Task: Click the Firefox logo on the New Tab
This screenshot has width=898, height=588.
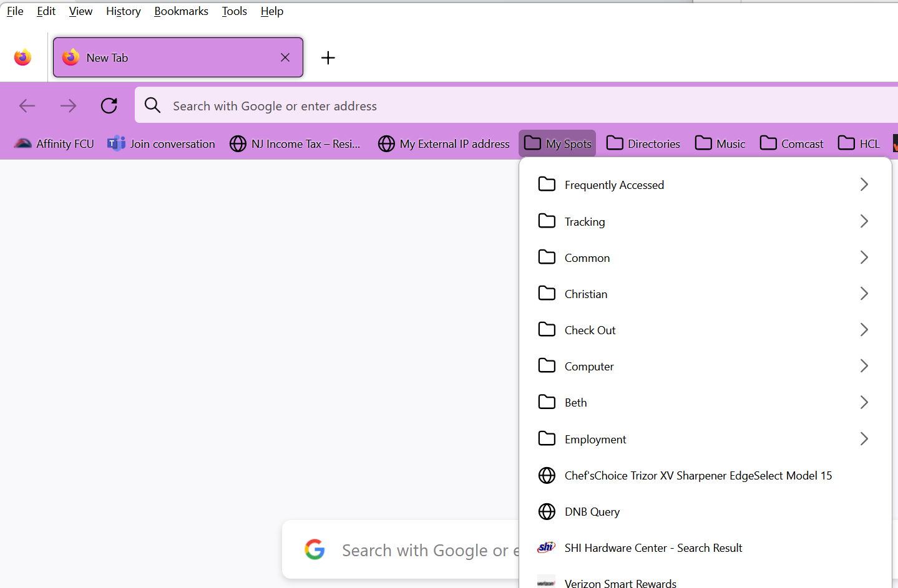Action: (71, 57)
